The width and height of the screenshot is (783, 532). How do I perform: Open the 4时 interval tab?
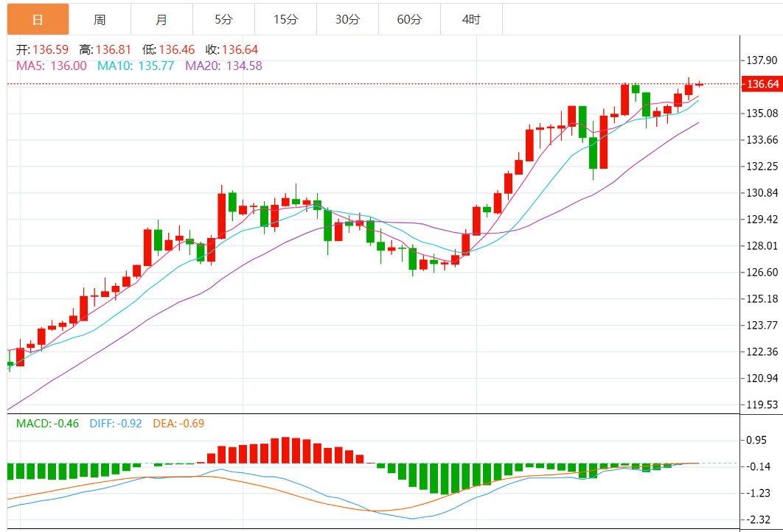[x=471, y=19]
